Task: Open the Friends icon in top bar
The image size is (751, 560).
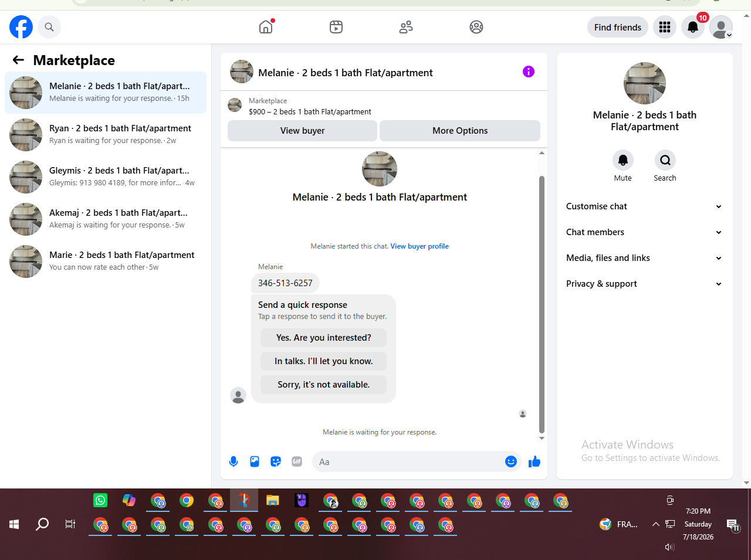Action: point(406,27)
